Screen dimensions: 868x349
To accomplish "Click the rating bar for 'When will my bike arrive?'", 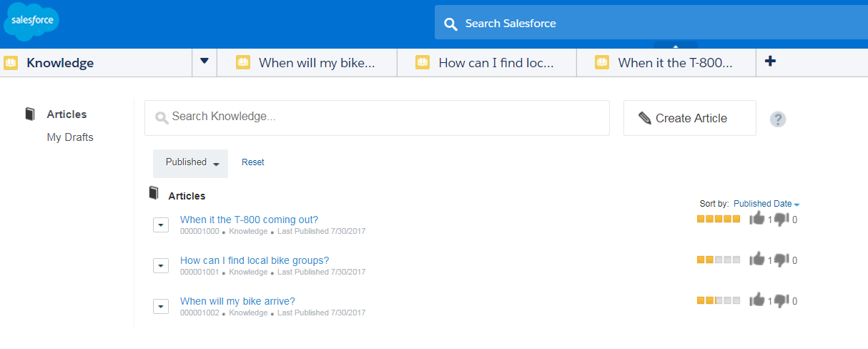I will [719, 300].
